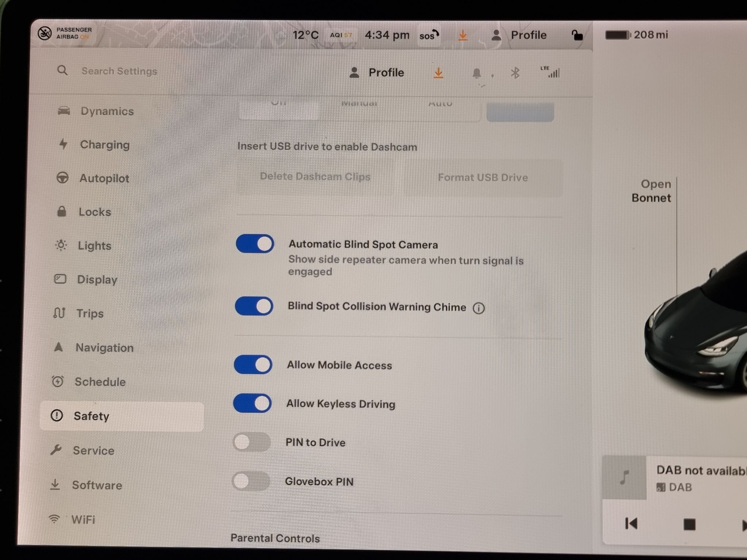Screen dimensions: 747x560
Task: Click the WiFi signal icon in sidebar
Action: 54,518
